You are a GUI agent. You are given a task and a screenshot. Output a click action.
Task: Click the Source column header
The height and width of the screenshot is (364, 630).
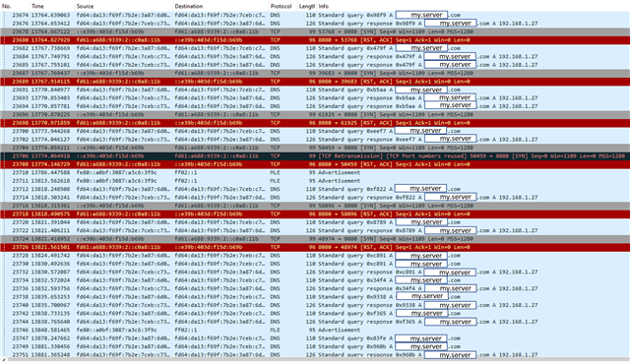click(x=123, y=6)
